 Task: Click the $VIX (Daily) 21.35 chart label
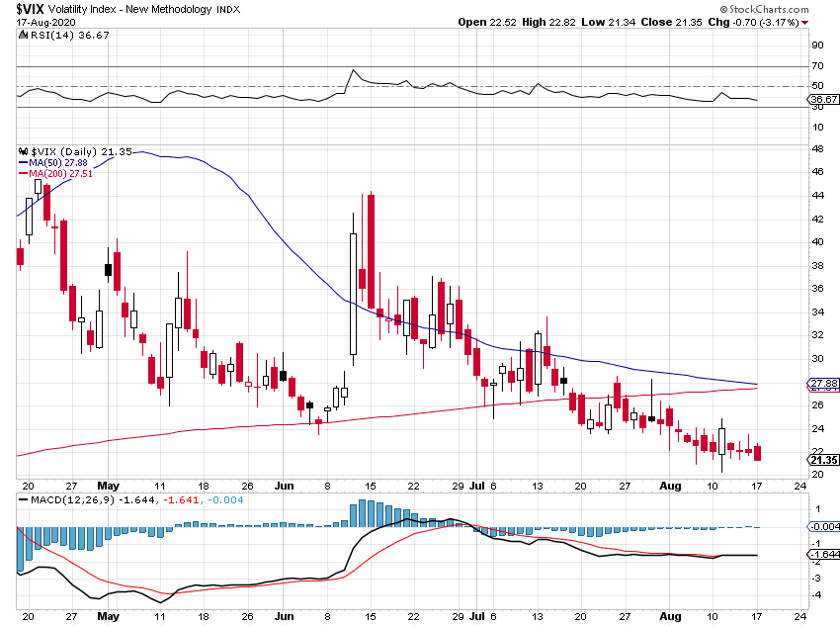81,151
